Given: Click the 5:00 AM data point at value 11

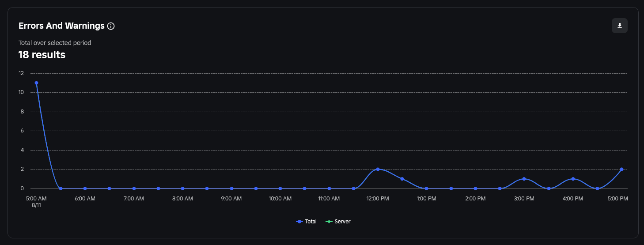Looking at the screenshot, I should click(36, 83).
